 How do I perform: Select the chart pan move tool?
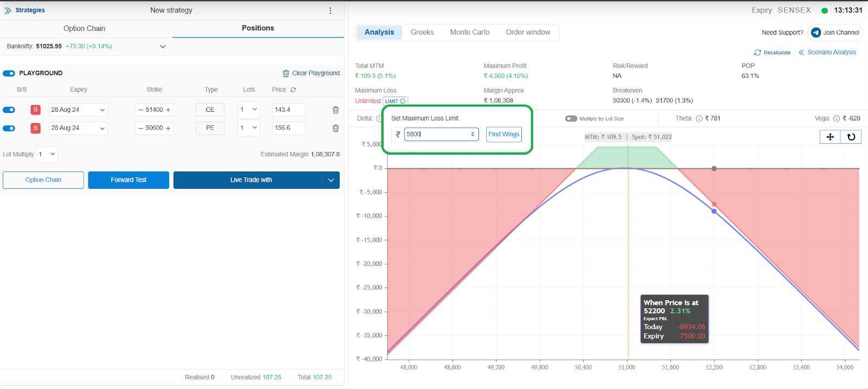click(830, 137)
